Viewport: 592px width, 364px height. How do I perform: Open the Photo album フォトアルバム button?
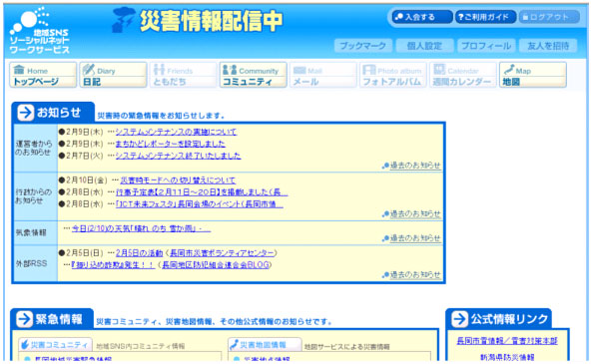[x=393, y=75]
